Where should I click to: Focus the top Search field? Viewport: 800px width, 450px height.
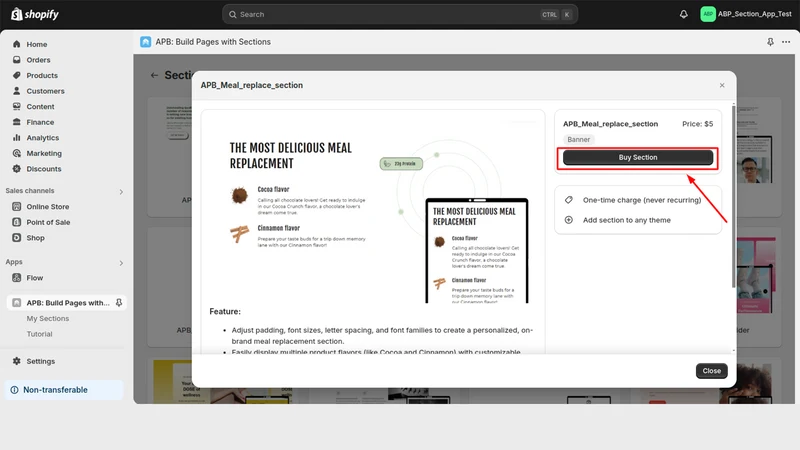pos(399,14)
